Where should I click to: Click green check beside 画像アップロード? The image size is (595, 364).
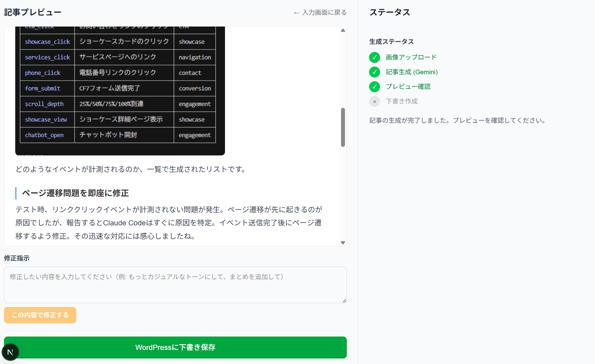374,57
